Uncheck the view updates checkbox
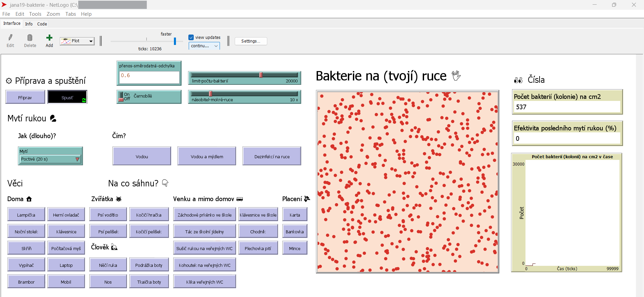Viewport: 644px width, 297px height. coord(191,38)
